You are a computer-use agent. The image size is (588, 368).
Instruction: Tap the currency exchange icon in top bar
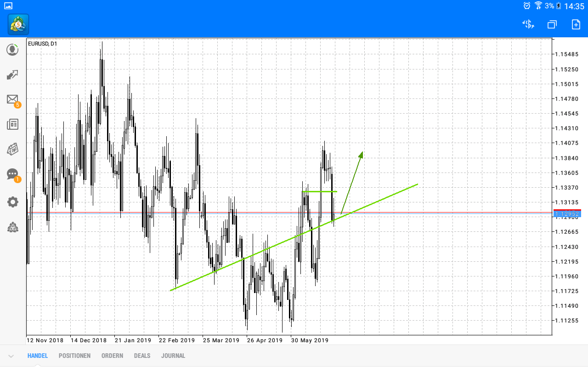528,24
